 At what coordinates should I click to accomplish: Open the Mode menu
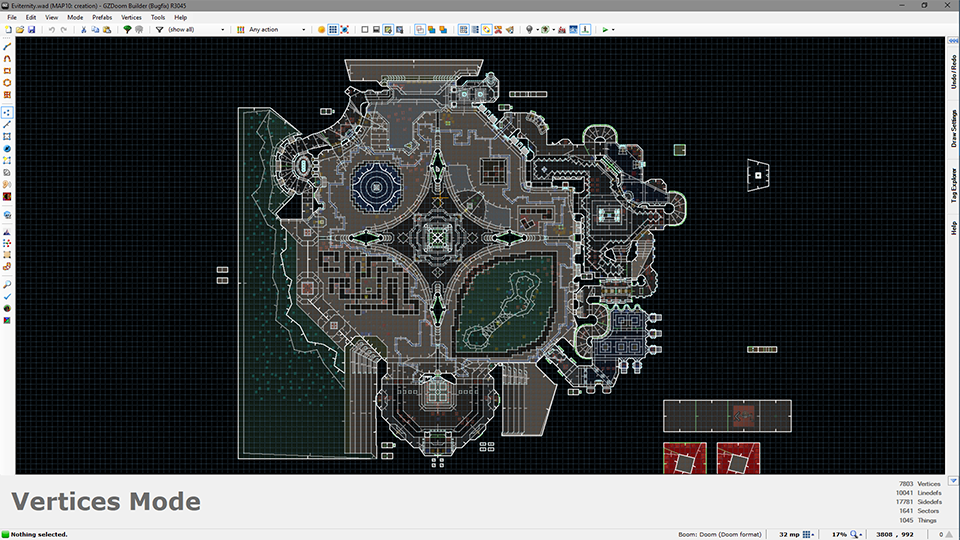[x=75, y=17]
